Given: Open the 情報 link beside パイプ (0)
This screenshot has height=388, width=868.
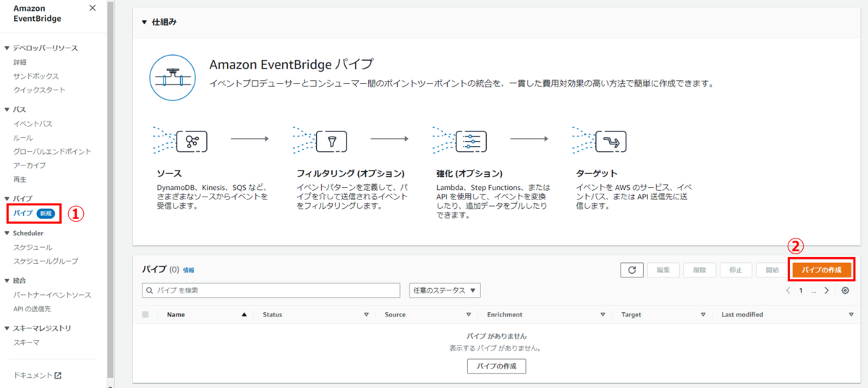Looking at the screenshot, I should [x=189, y=270].
